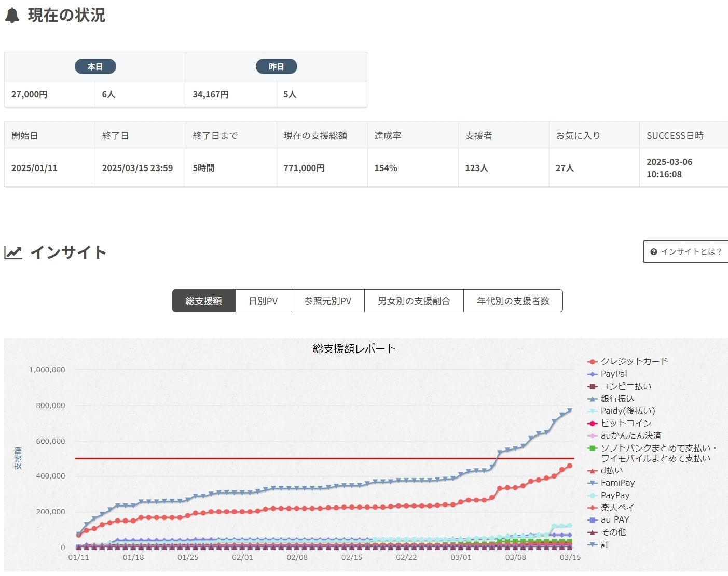The width and height of the screenshot is (728, 576).
Task: Click the question mark icon in インサイトとは button
Action: [653, 252]
